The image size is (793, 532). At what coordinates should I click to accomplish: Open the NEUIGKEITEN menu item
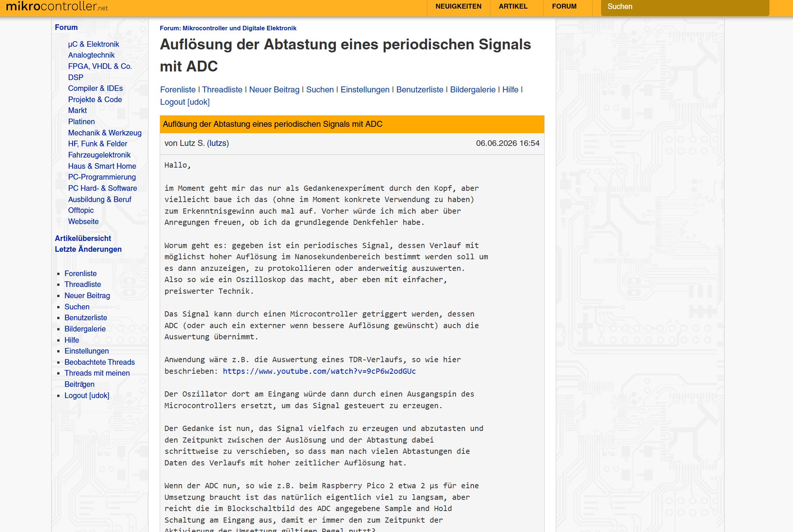click(458, 6)
